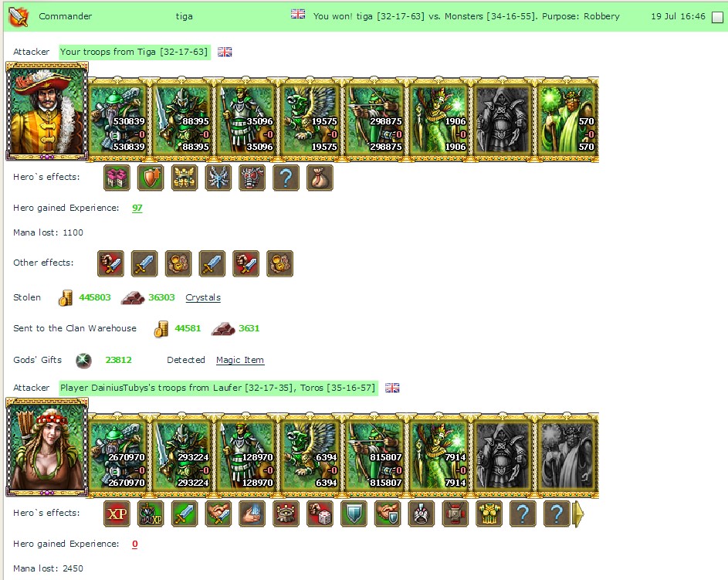Tick the battle report checkbox beside 16:46
Image resolution: width=728 pixels, height=580 pixels.
click(717, 17)
